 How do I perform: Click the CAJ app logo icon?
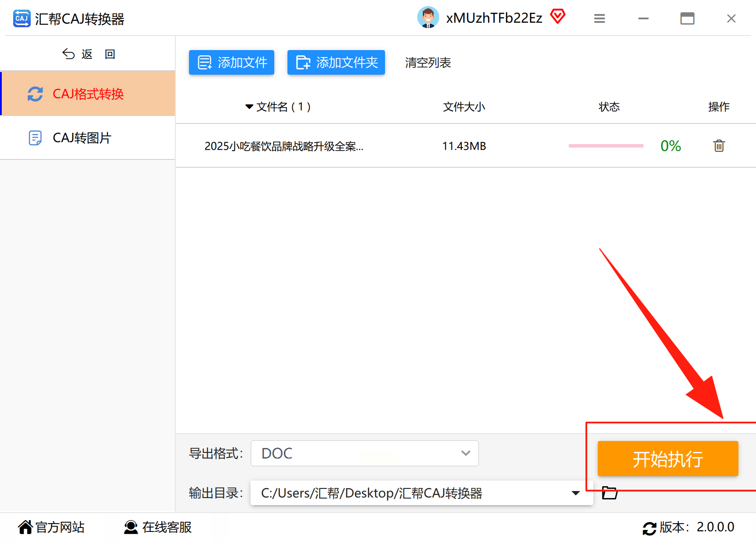tap(21, 18)
